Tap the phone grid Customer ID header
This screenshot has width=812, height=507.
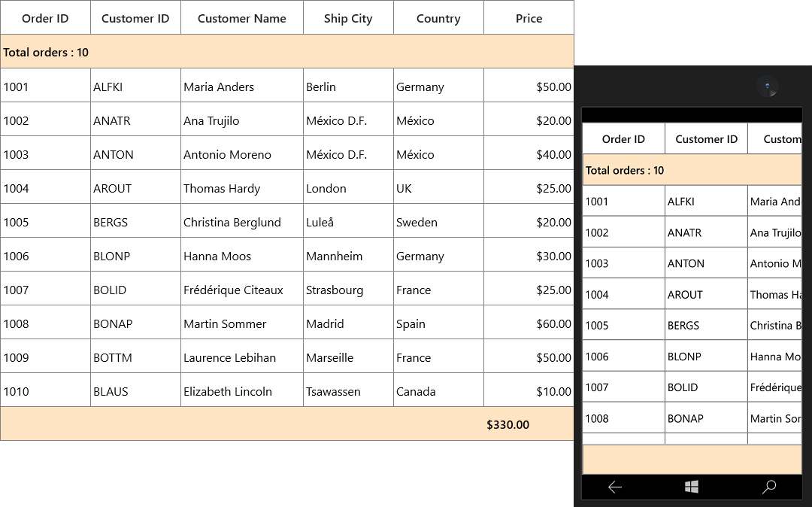tap(706, 139)
